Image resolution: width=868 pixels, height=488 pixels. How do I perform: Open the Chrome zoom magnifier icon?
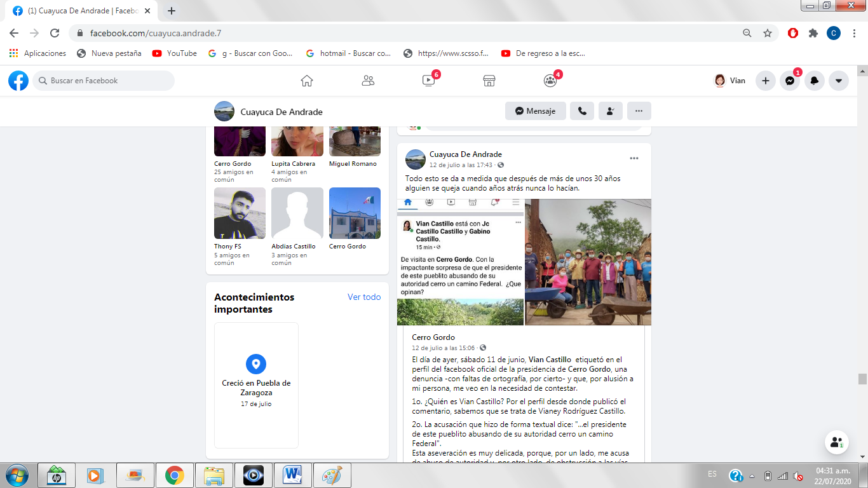pyautogui.click(x=747, y=33)
